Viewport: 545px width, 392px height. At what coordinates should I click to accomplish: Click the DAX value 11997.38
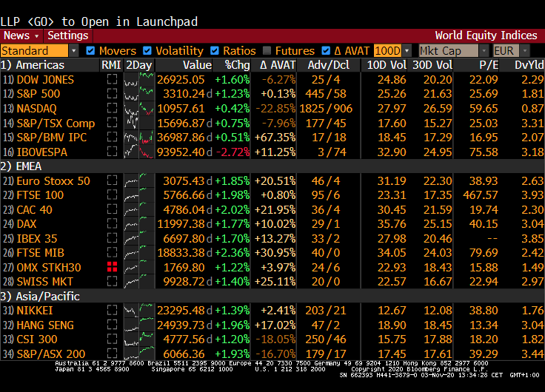tap(181, 224)
